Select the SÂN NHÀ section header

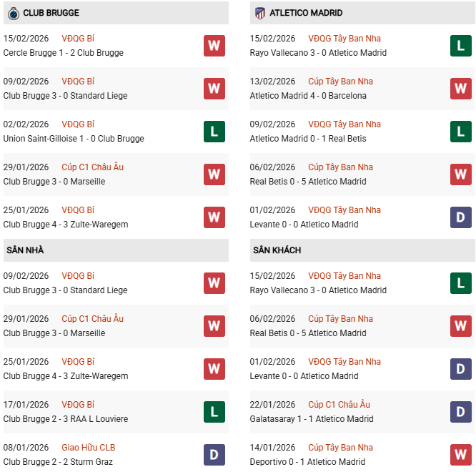click(26, 250)
